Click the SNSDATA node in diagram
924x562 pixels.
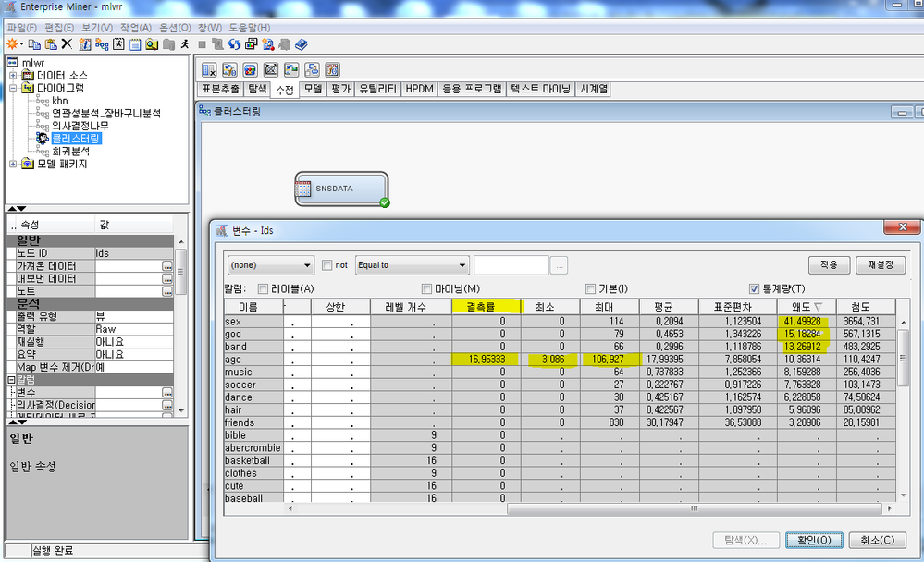(342, 189)
